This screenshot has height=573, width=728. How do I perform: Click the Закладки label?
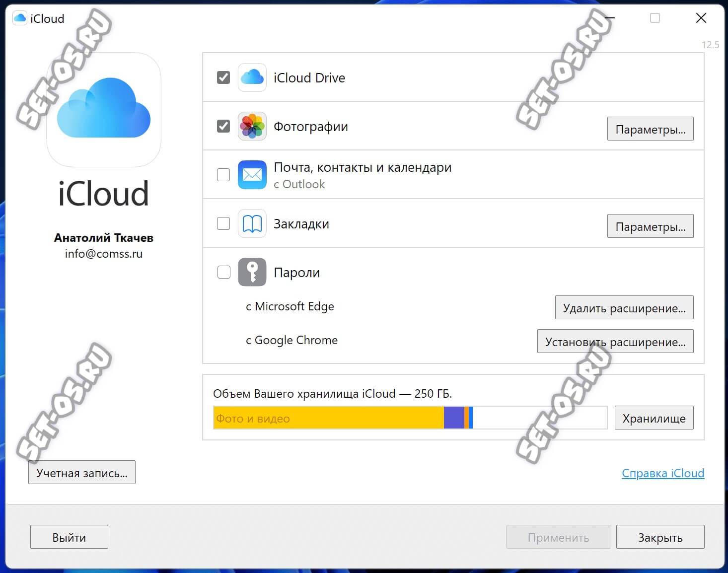tap(301, 224)
